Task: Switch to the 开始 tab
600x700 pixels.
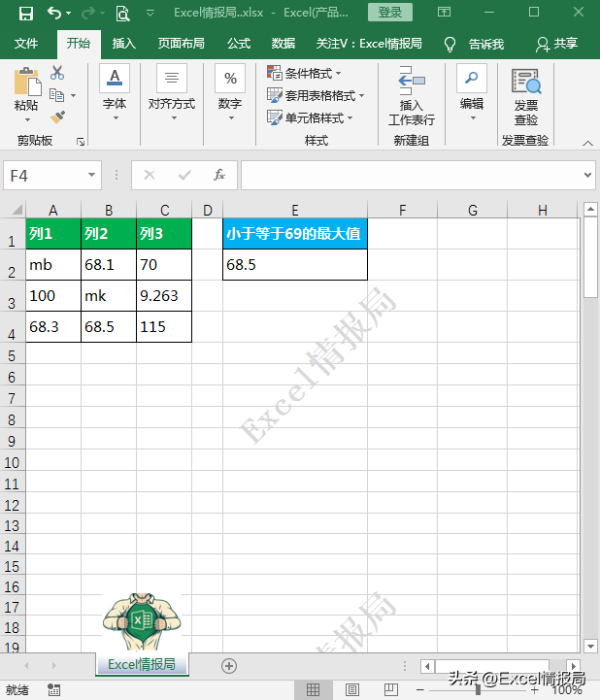Action: (x=79, y=44)
